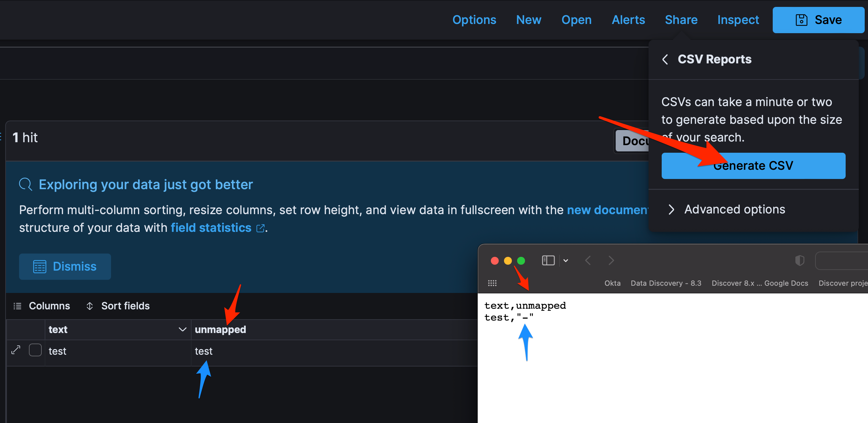This screenshot has height=423, width=868.
Task: Click the 1 hit count text
Action: point(25,137)
